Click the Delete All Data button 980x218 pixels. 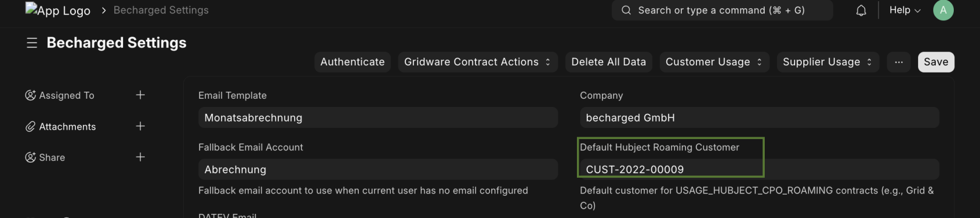[608, 62]
